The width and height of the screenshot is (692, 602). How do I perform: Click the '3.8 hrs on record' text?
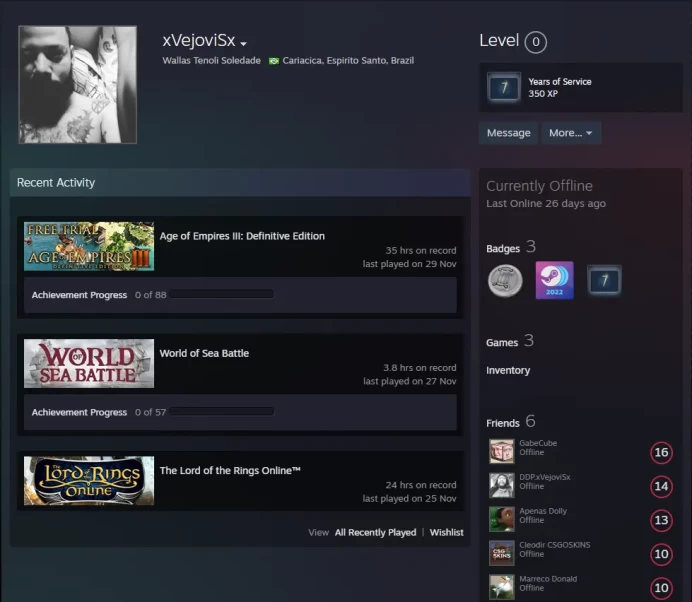419,368
